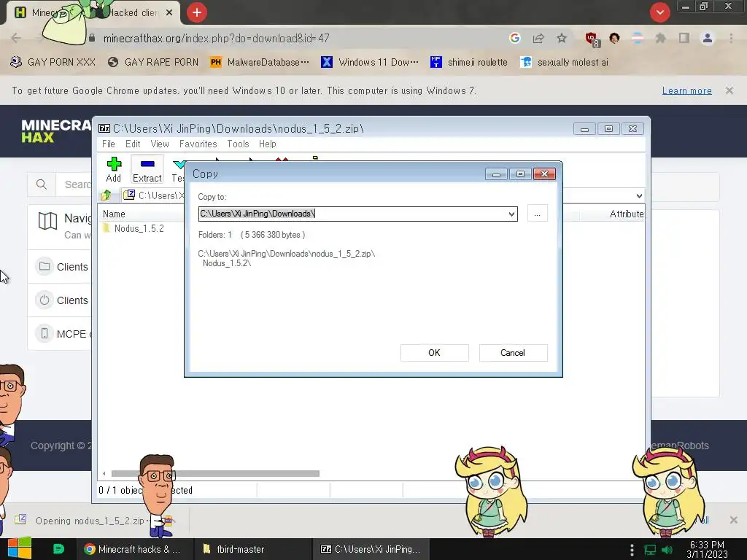Dismiss the Chrome update notification bar
Screen dimensions: 747x560
pos(729,90)
